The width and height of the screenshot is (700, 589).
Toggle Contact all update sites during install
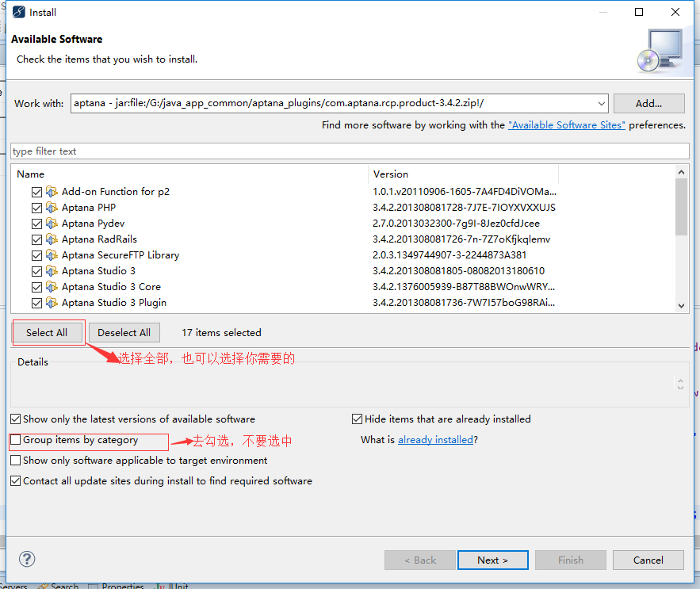pyautogui.click(x=16, y=481)
